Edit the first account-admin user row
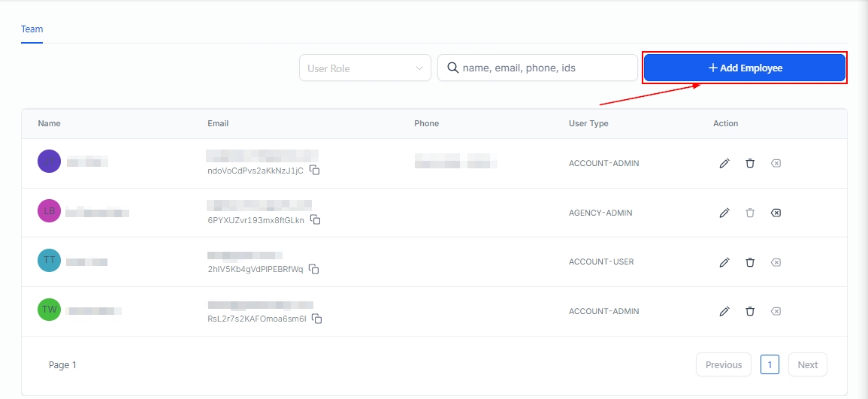 (x=724, y=163)
